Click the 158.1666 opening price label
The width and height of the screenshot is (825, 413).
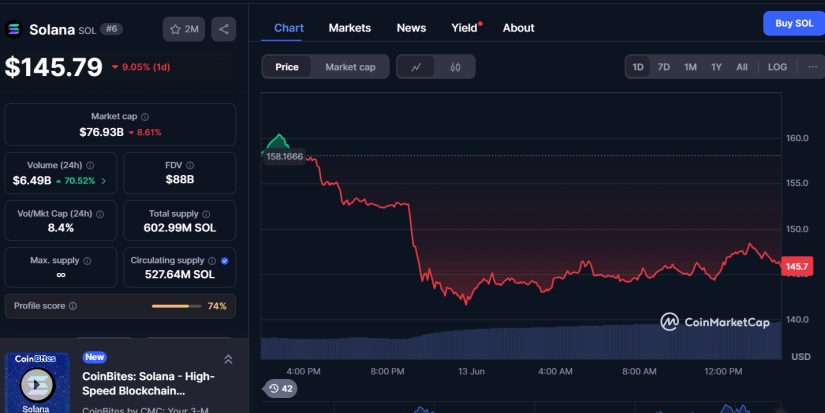284,156
